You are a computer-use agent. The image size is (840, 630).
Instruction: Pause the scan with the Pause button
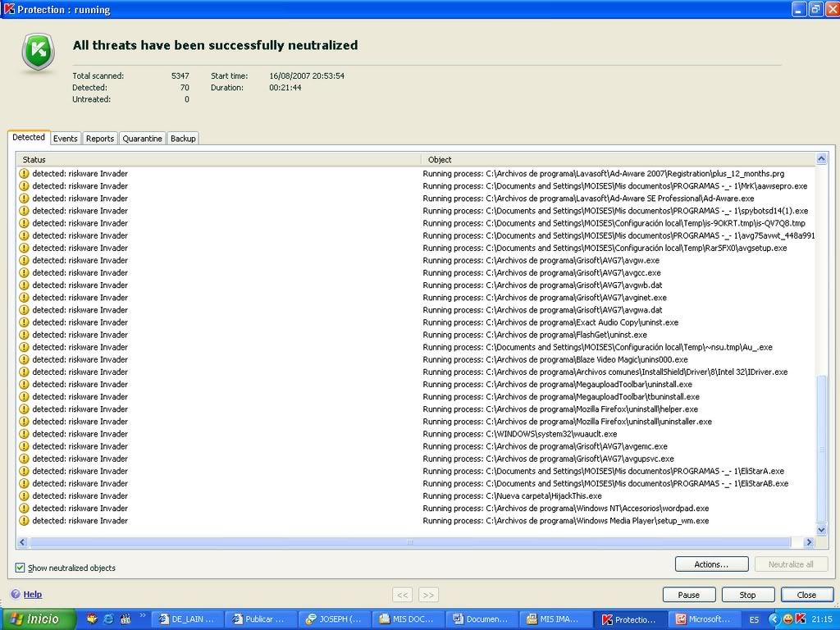[689, 595]
